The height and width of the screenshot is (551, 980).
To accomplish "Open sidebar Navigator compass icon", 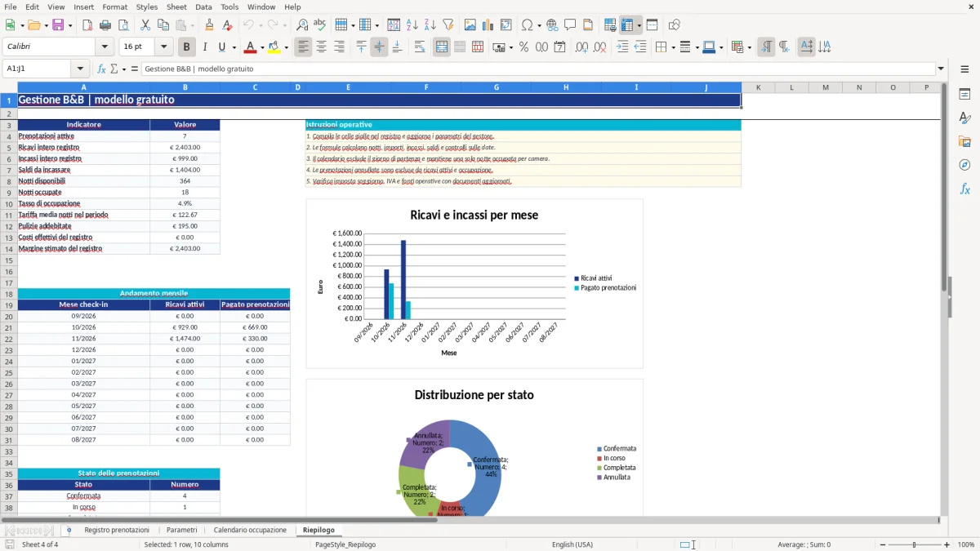I will click(964, 165).
